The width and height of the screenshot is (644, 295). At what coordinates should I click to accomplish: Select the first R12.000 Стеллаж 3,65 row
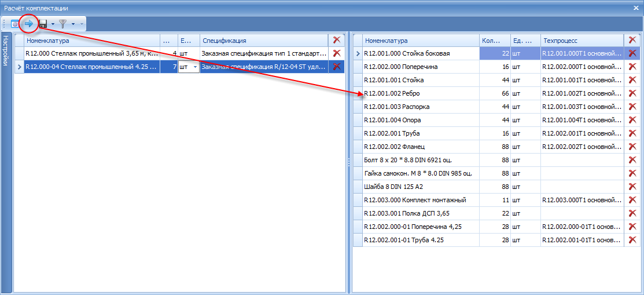[176, 53]
